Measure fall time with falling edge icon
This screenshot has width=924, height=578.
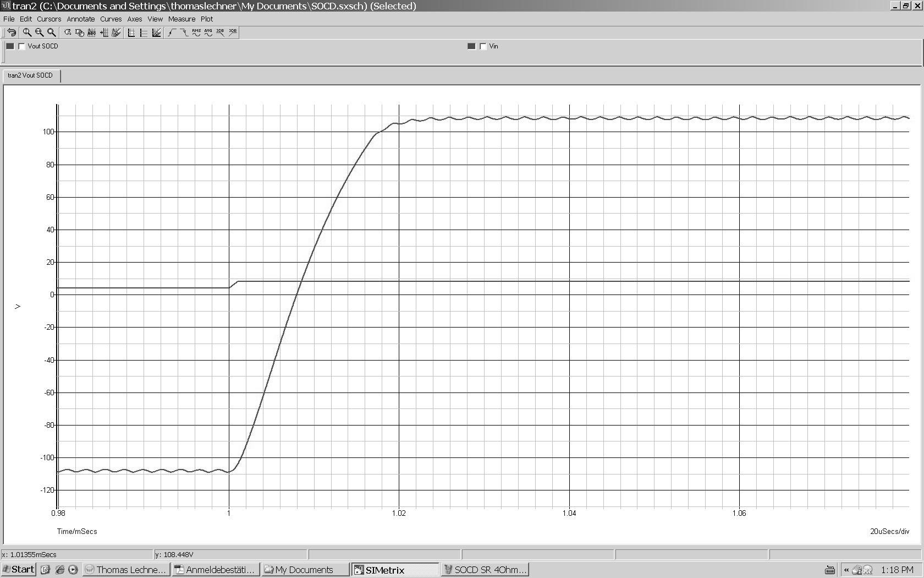pos(184,32)
